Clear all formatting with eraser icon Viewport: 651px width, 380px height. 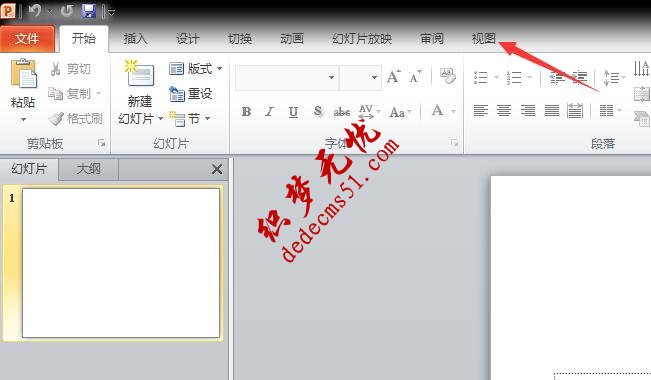(x=447, y=76)
